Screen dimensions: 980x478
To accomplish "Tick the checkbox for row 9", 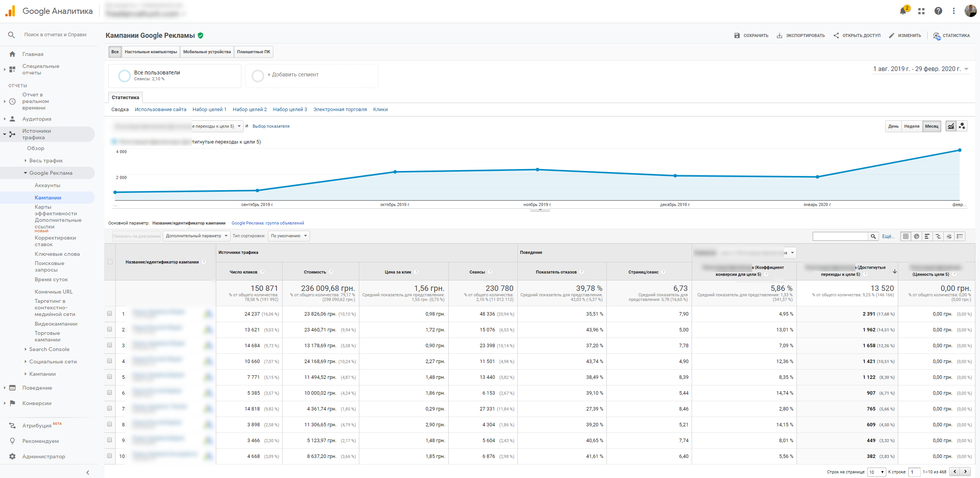I will [x=109, y=440].
